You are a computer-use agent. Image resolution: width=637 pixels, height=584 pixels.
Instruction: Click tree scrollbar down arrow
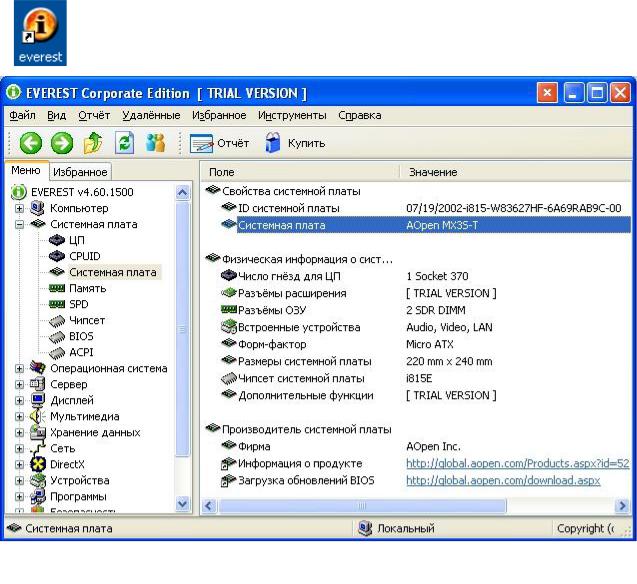click(x=182, y=504)
